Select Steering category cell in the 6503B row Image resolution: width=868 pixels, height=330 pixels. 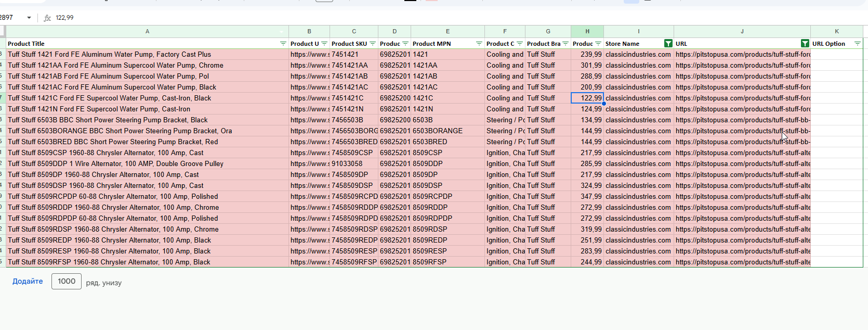click(505, 120)
